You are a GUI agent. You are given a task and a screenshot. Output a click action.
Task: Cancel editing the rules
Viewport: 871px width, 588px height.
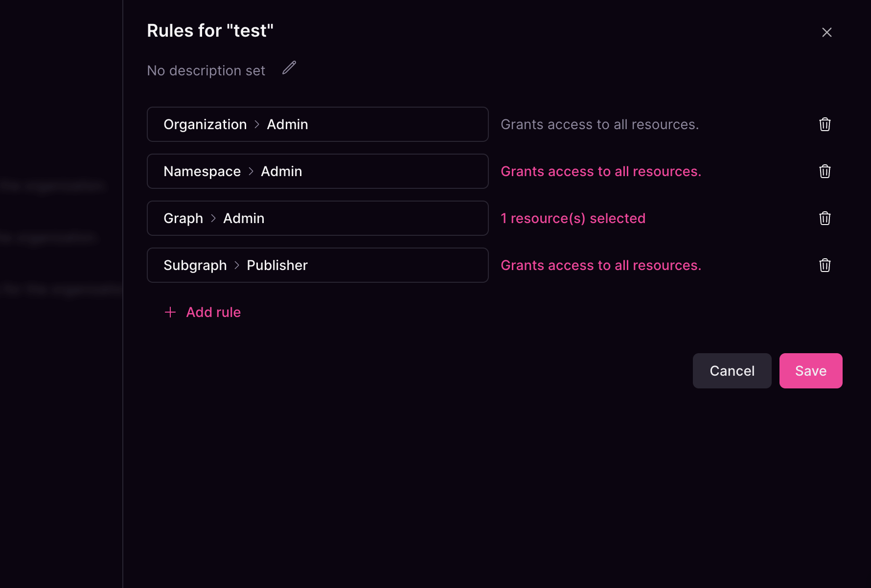pos(732,370)
